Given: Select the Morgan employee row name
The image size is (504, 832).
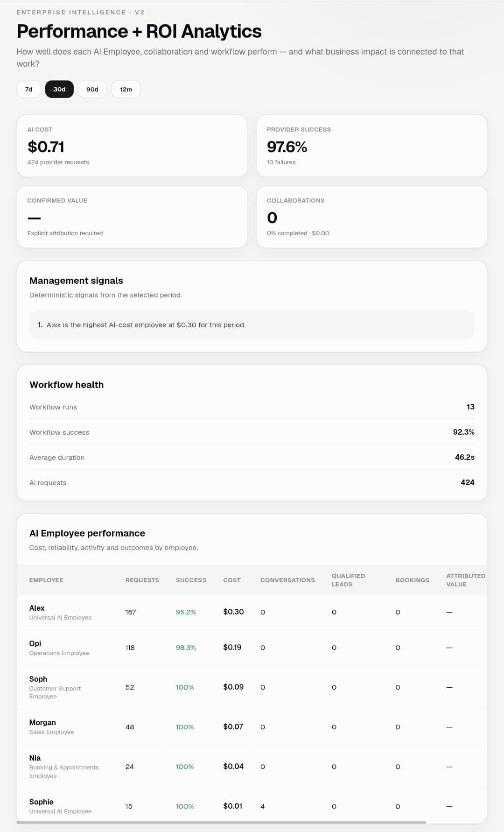Looking at the screenshot, I should click(42, 722).
